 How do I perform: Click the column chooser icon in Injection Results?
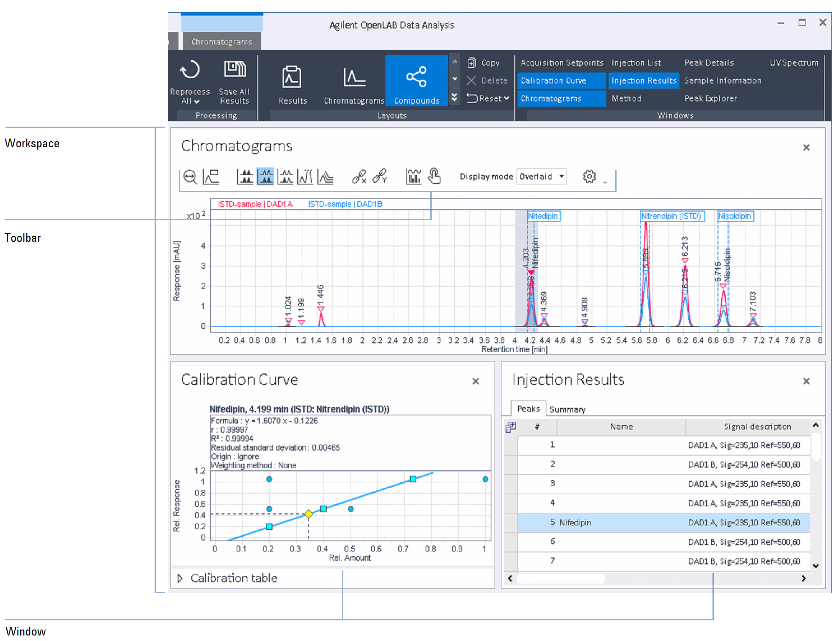pyautogui.click(x=511, y=427)
